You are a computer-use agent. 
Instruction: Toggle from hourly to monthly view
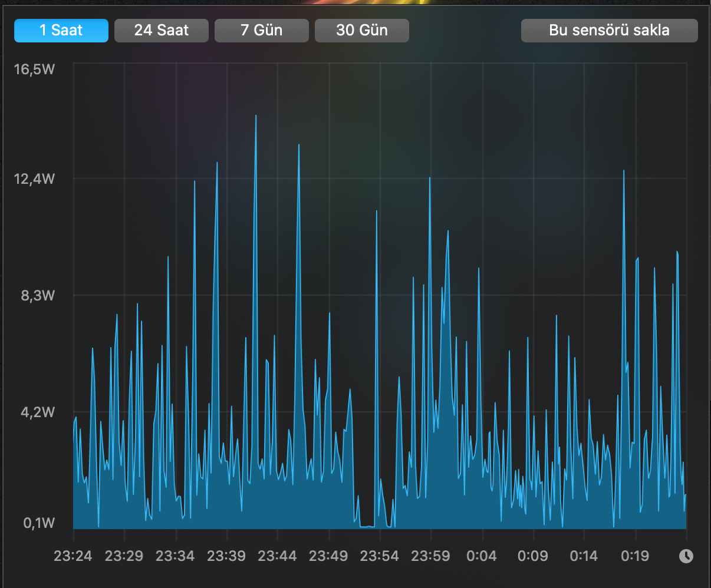point(361,30)
